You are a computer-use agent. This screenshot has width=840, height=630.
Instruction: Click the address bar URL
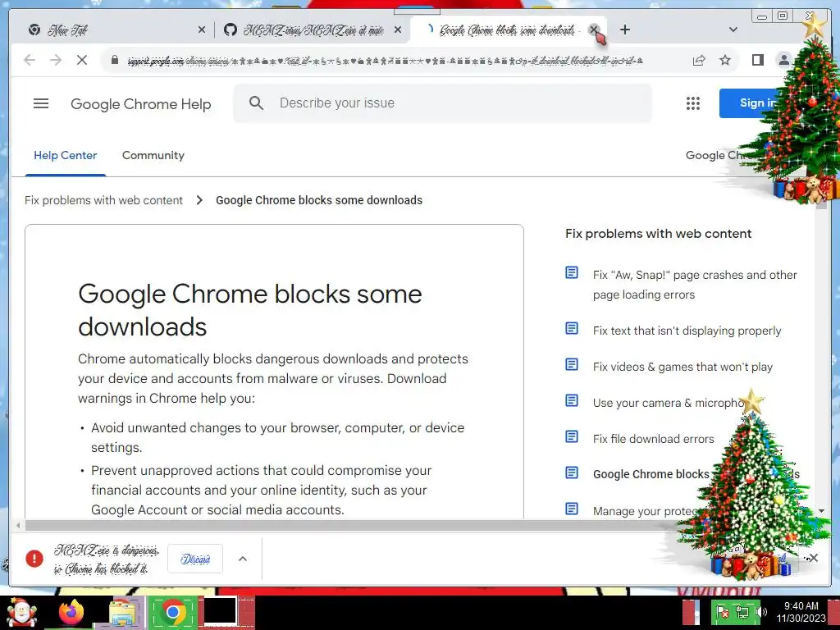[385, 60]
